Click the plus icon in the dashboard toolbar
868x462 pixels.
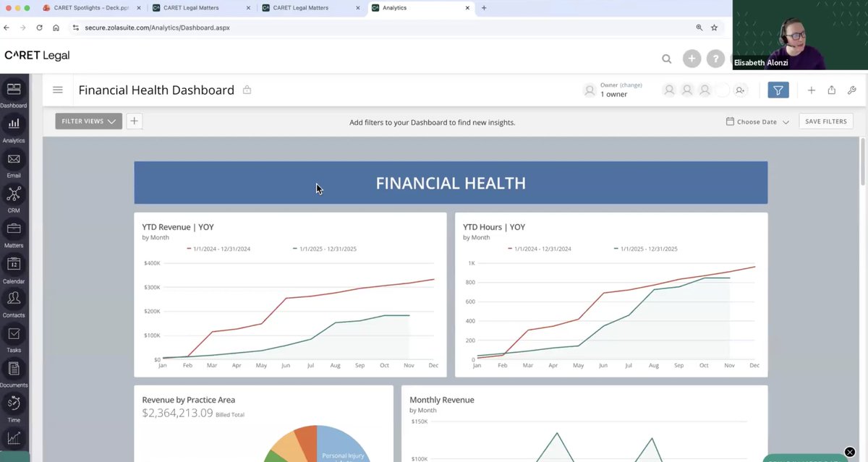click(x=812, y=90)
